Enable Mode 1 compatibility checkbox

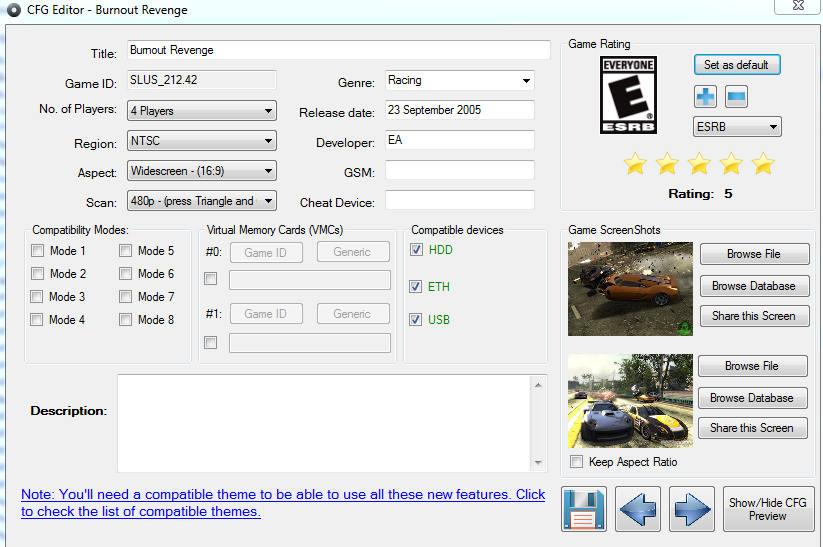(x=37, y=250)
